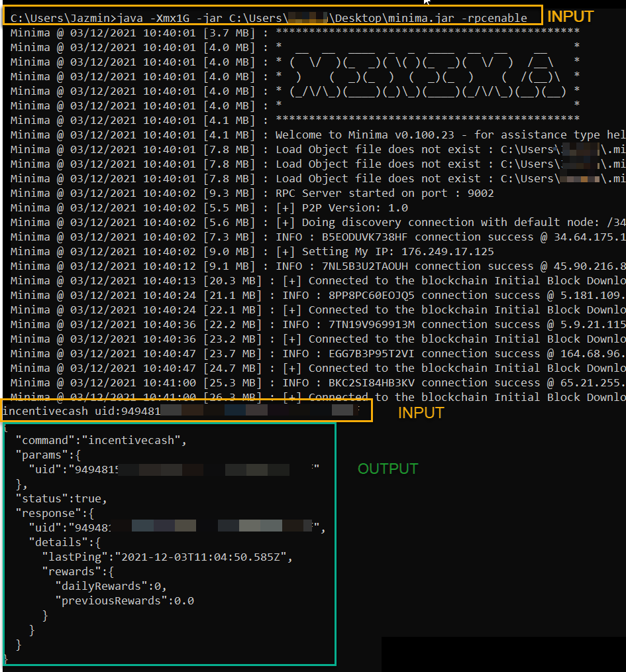The height and width of the screenshot is (672, 626).
Task: Select the '"previousRewards":0.0' value
Action: click(x=125, y=600)
